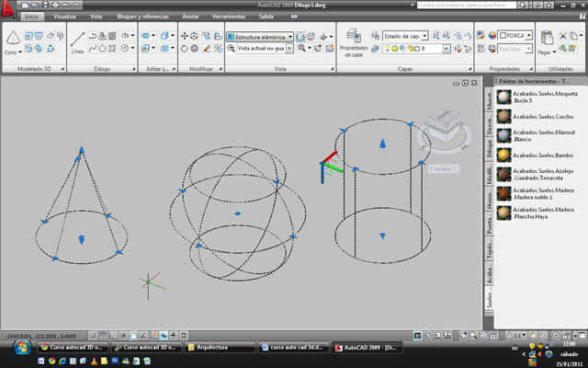The height and width of the screenshot is (368, 588).
Task: Select the Cono cone modeling tool
Action: tap(13, 42)
